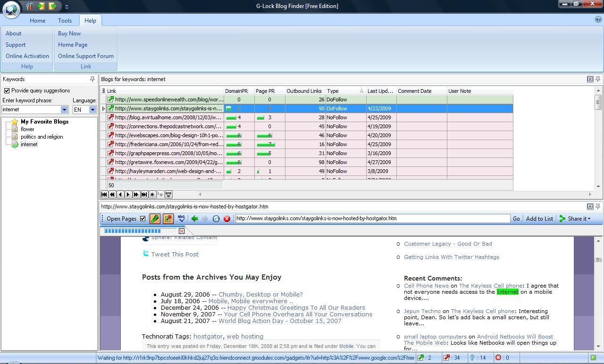Click the browser URL address field
Image resolution: width=604 pixels, height=364 pixels.
click(x=372, y=218)
